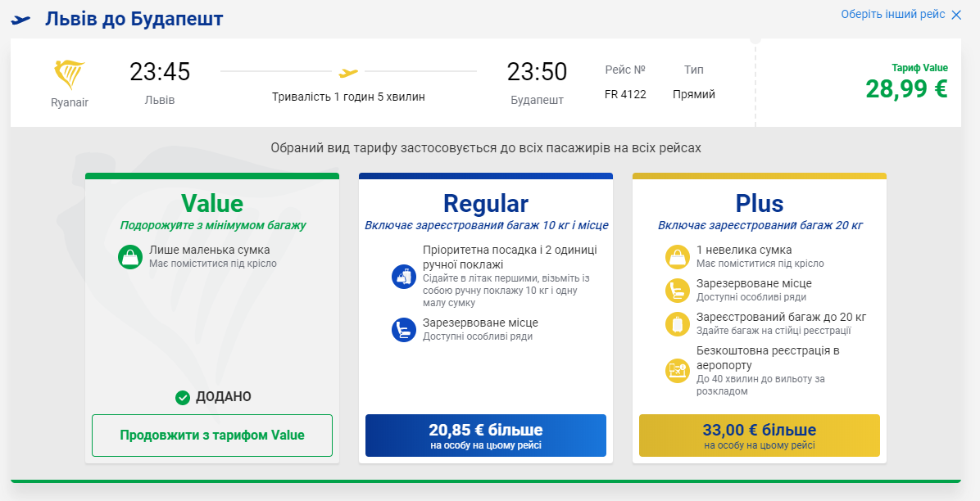Click the green checkmark next to "ДОДАНО"
Screen dimensions: 980x501
pyautogui.click(x=183, y=397)
